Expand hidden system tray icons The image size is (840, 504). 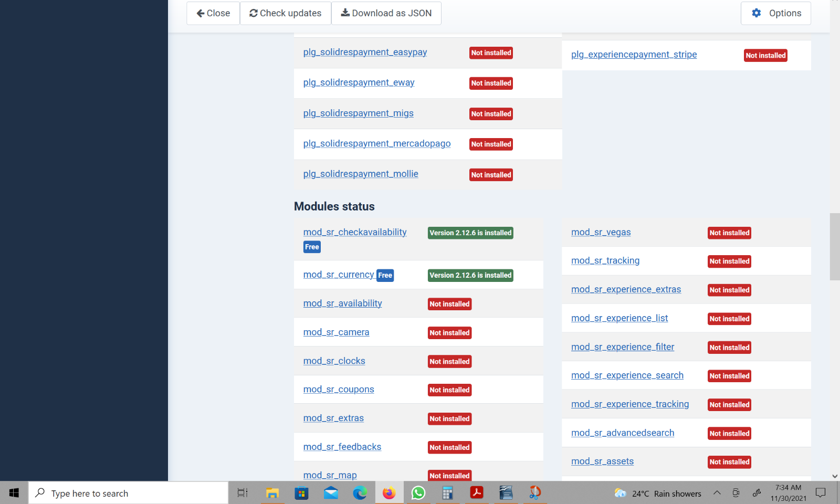tap(717, 493)
